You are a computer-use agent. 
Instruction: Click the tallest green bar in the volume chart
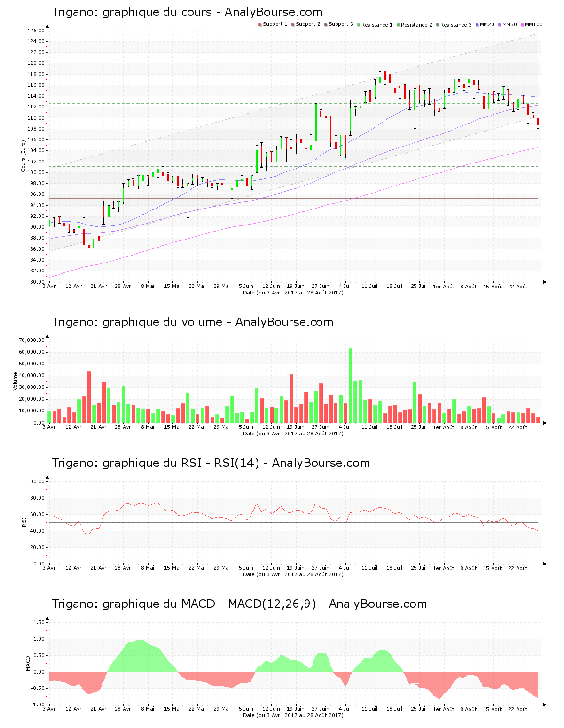click(351, 385)
